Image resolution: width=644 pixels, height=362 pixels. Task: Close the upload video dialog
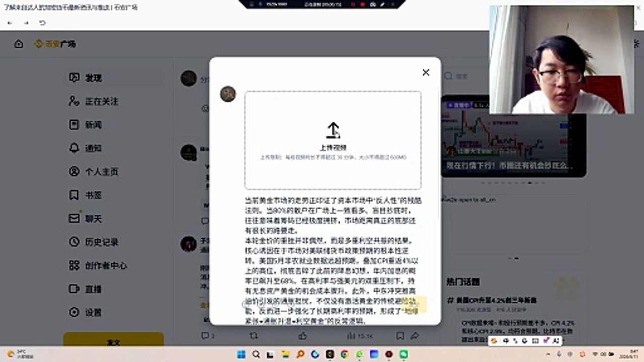pyautogui.click(x=426, y=72)
